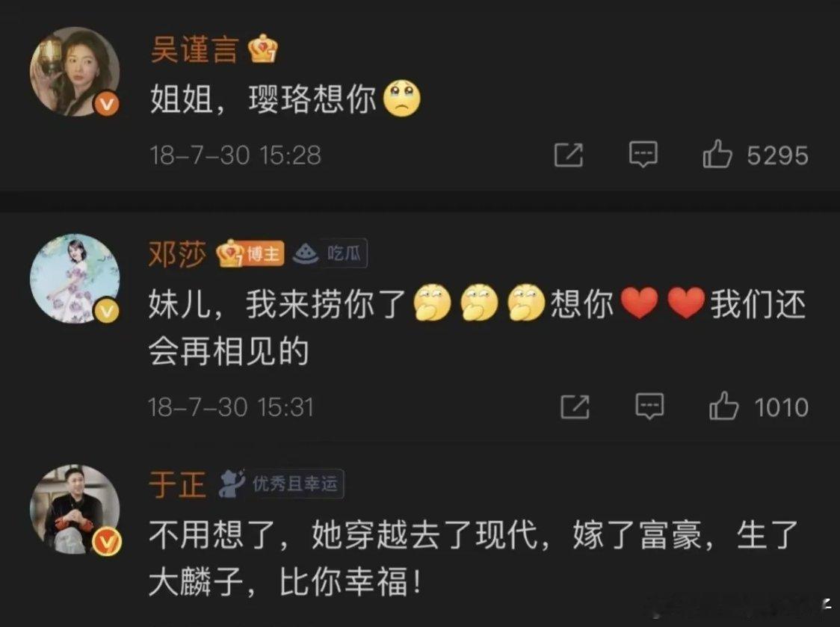This screenshot has height=627, width=840.
Task: Open reply bubble on 邓莎's comment
Action: [x=649, y=407]
